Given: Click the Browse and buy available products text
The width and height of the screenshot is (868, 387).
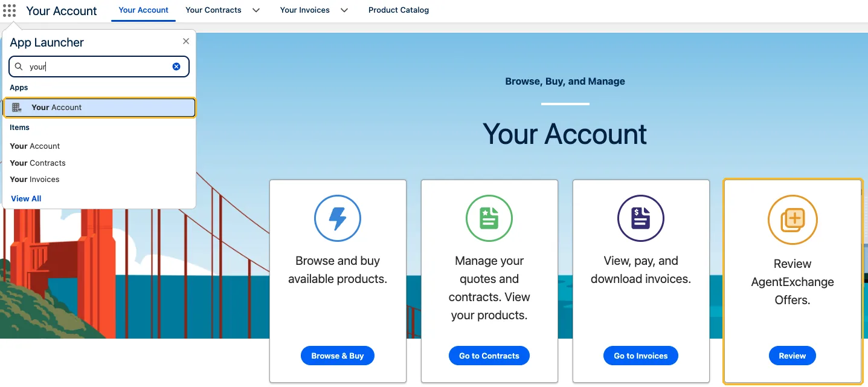Looking at the screenshot, I should (338, 270).
